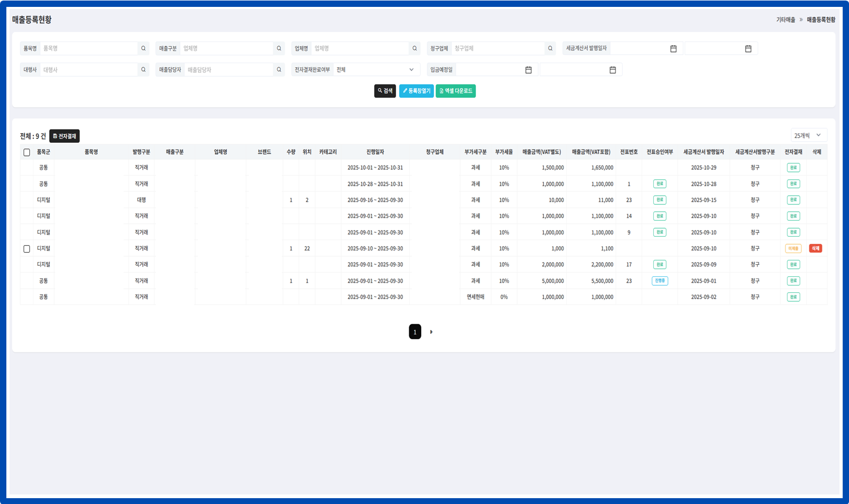This screenshot has width=849, height=504.
Task: Go to next page using arrow
Action: click(x=431, y=332)
